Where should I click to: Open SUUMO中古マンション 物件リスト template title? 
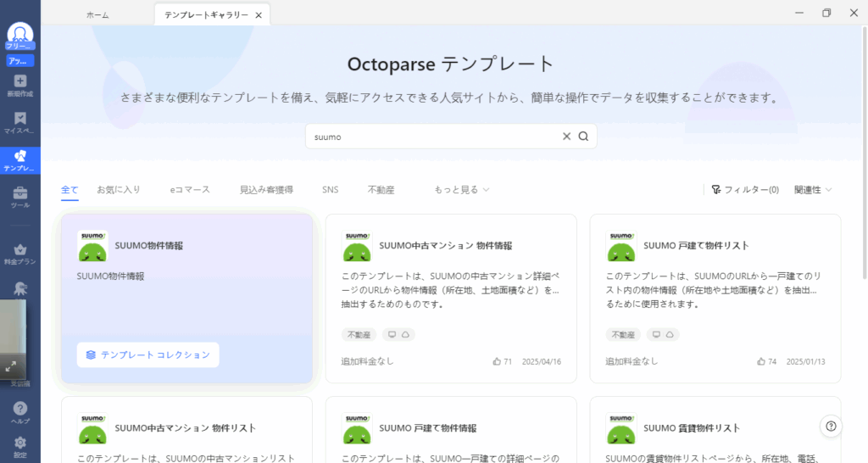[186, 428]
